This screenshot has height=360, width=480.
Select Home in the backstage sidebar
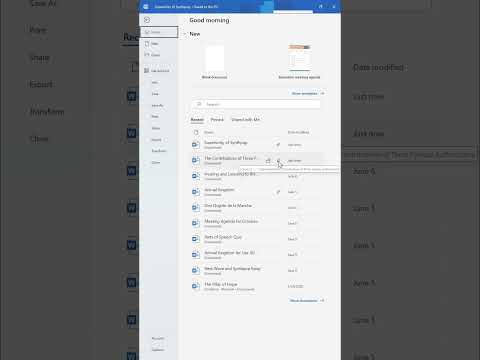pyautogui.click(x=159, y=32)
